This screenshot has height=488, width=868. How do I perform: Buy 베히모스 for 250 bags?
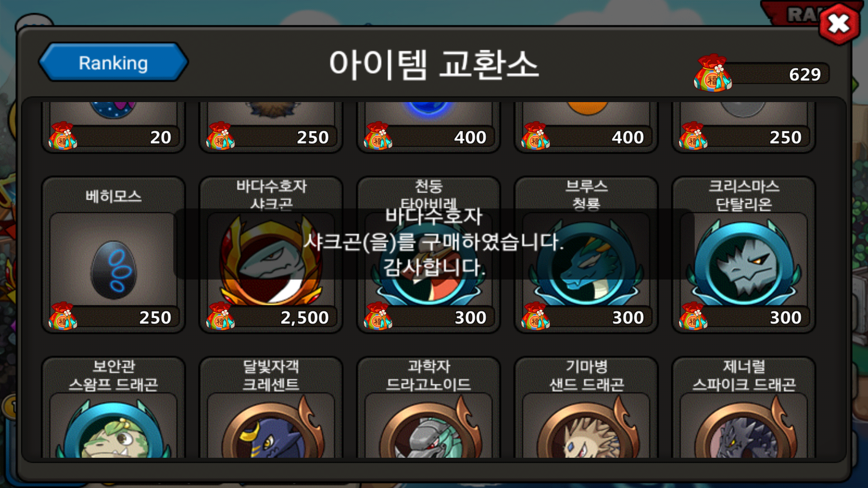[113, 317]
